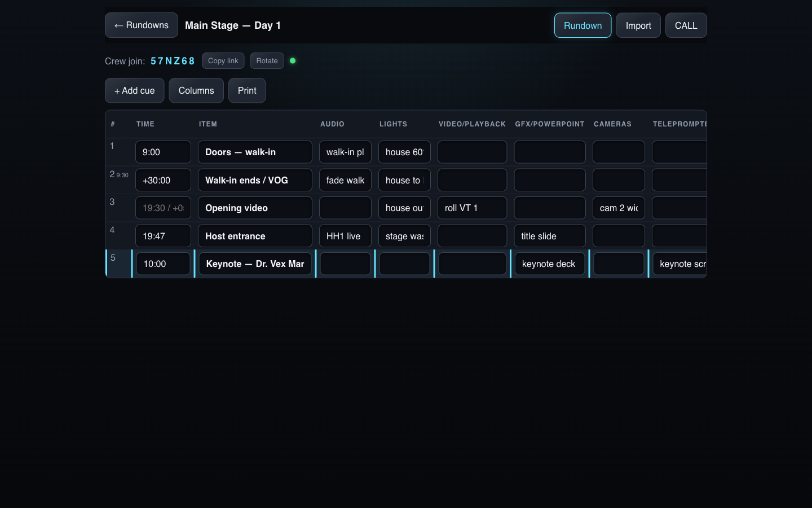Click the CAMERAS column header
The image size is (812, 508).
click(612, 124)
